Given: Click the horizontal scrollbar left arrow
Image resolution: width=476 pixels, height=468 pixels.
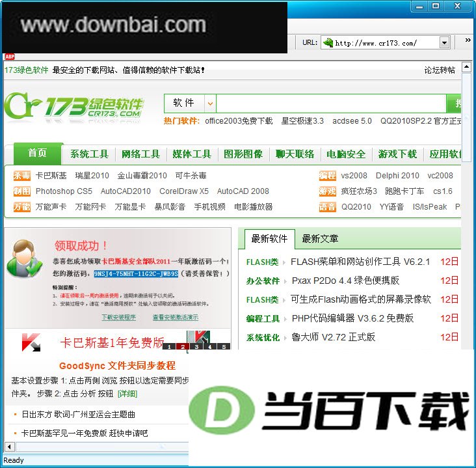Looking at the screenshot, I should pyautogui.click(x=9, y=447).
